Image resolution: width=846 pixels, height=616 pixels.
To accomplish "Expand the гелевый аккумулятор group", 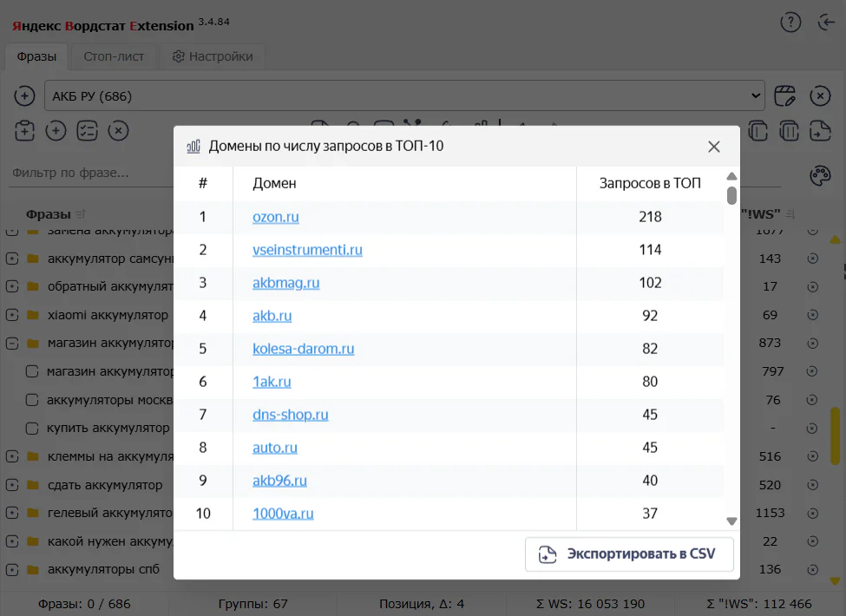I will 12,513.
